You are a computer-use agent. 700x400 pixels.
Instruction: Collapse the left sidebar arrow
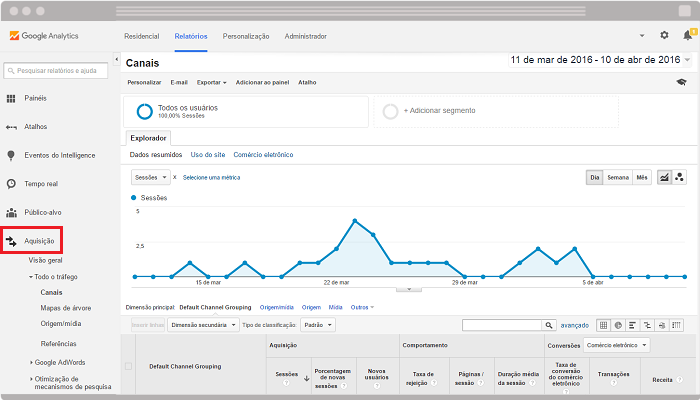pyautogui.click(x=117, y=59)
